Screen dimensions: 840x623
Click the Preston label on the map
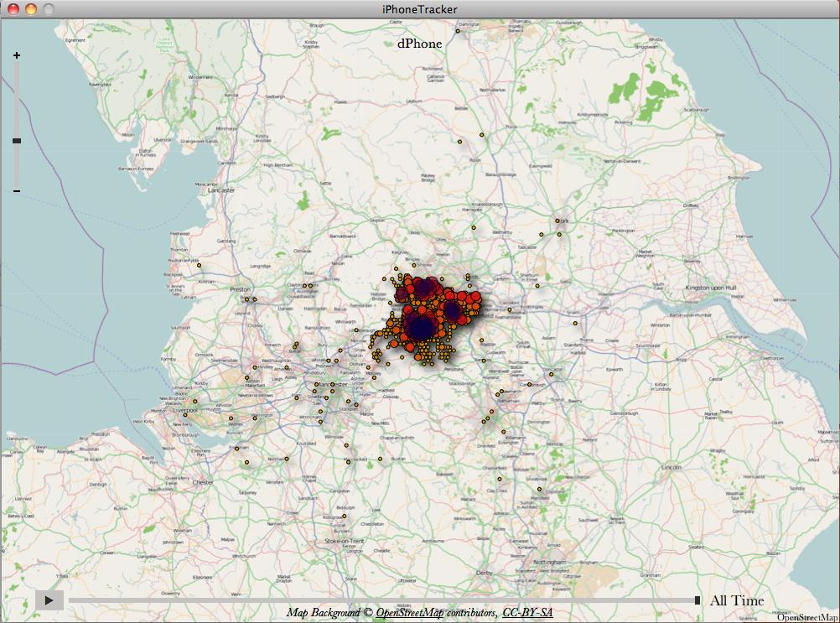pyautogui.click(x=240, y=289)
